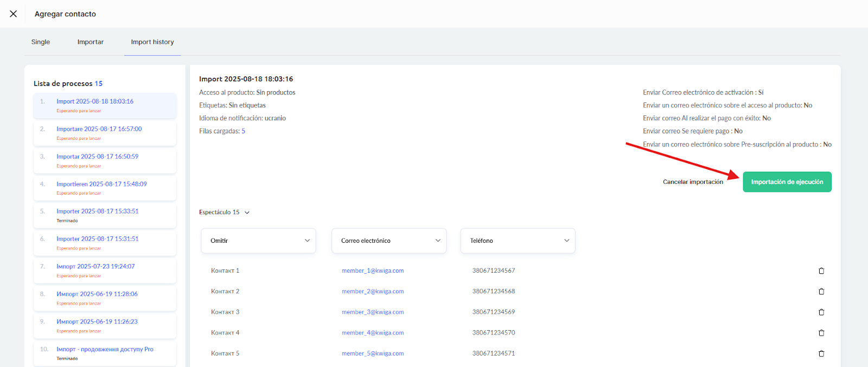
Task: Open the Import history tab
Action: [x=152, y=42]
